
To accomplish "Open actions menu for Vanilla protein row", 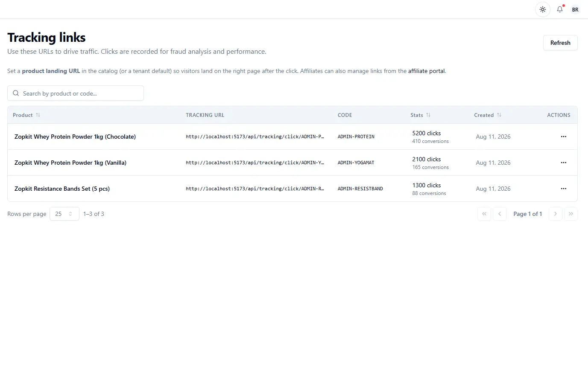I will pyautogui.click(x=564, y=163).
